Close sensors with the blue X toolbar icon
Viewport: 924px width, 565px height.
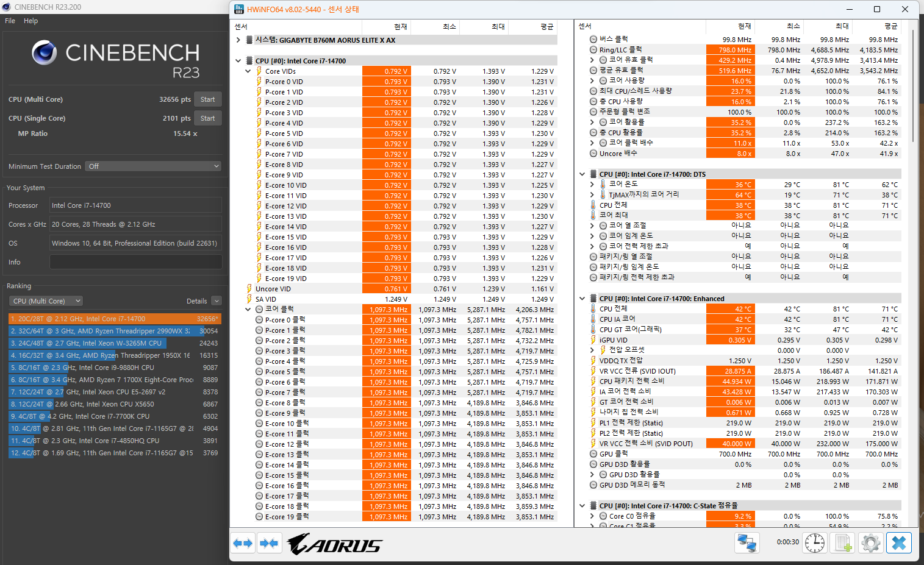(x=899, y=542)
